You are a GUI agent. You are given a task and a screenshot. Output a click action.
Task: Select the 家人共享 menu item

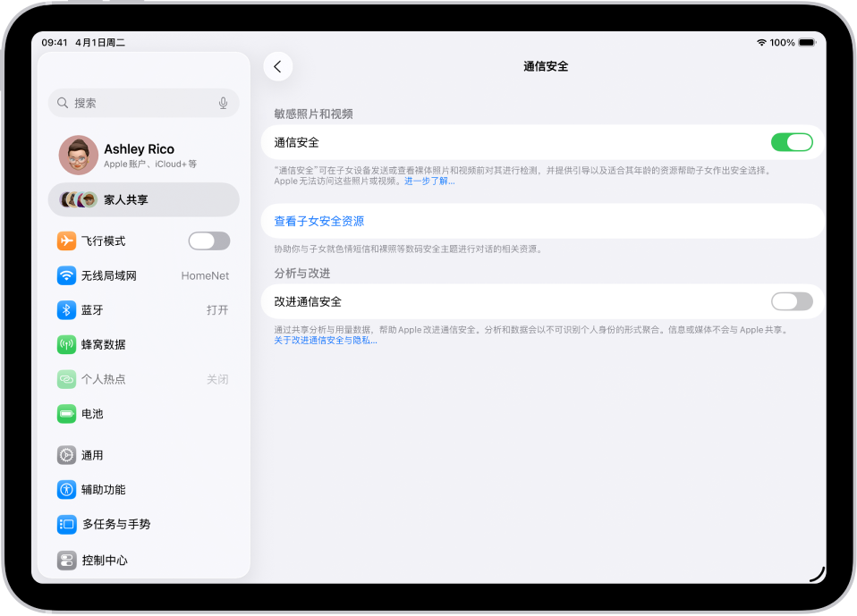click(x=143, y=199)
